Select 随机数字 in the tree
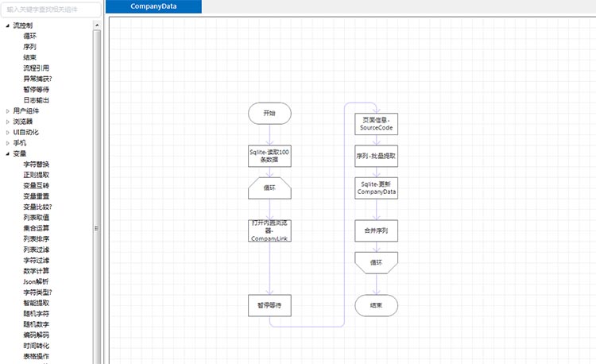This screenshot has width=596, height=364. [x=36, y=324]
